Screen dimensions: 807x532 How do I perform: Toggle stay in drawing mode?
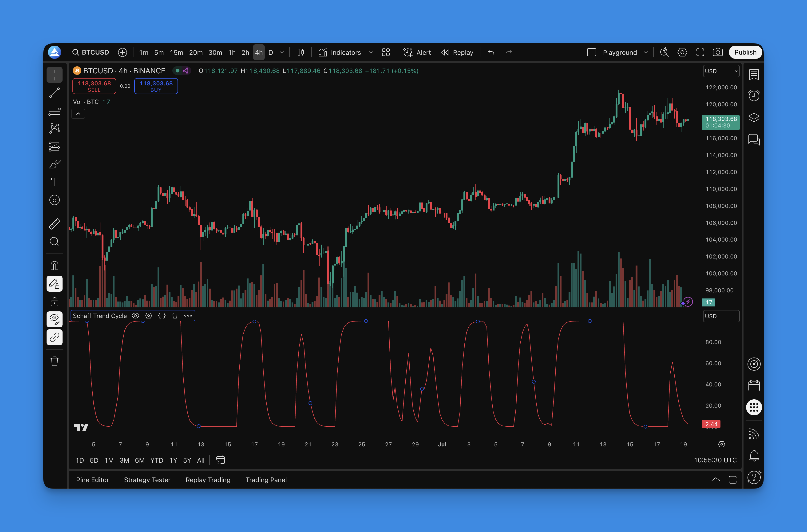click(54, 284)
